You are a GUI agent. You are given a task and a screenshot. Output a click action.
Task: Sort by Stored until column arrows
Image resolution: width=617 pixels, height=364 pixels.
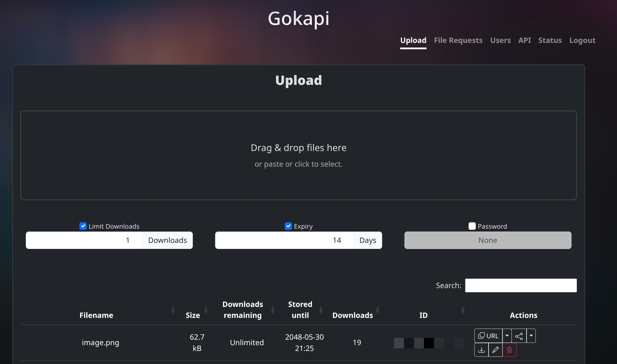coord(321,310)
